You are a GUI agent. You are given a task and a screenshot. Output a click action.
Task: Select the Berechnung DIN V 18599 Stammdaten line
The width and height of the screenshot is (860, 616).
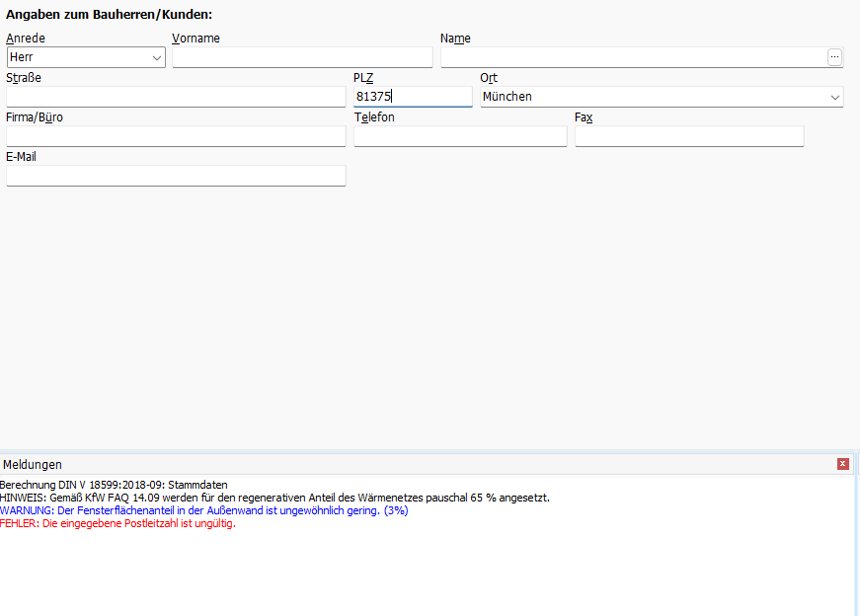pyautogui.click(x=114, y=485)
